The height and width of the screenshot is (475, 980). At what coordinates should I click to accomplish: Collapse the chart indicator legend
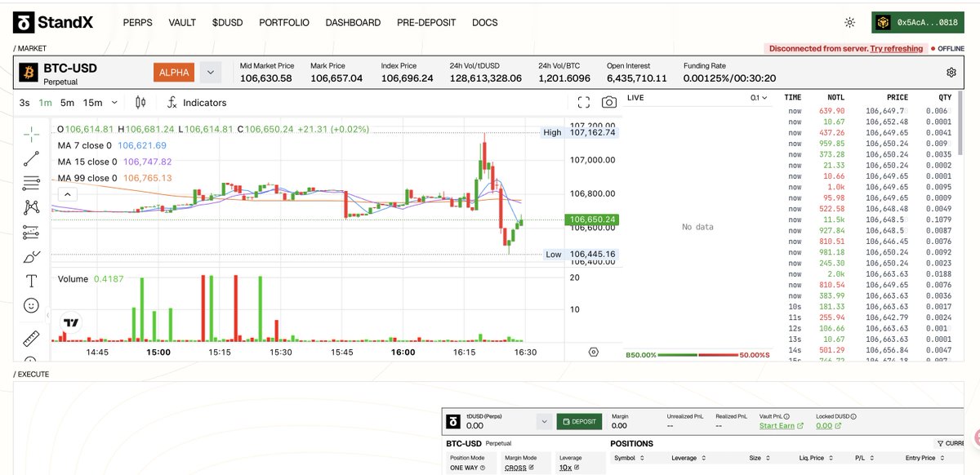pos(67,194)
